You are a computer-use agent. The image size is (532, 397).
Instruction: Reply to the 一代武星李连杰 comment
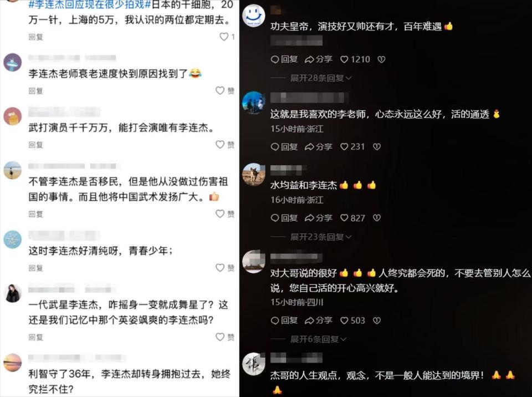[35, 337]
